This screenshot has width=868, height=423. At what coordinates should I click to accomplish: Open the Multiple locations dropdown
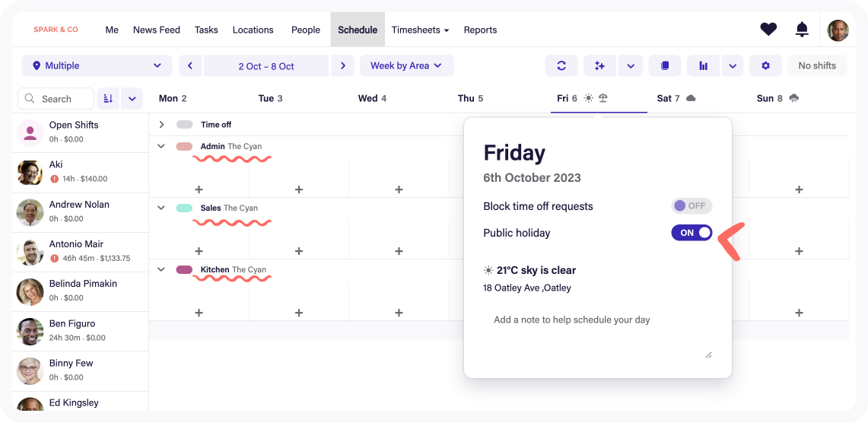pyautogui.click(x=97, y=65)
